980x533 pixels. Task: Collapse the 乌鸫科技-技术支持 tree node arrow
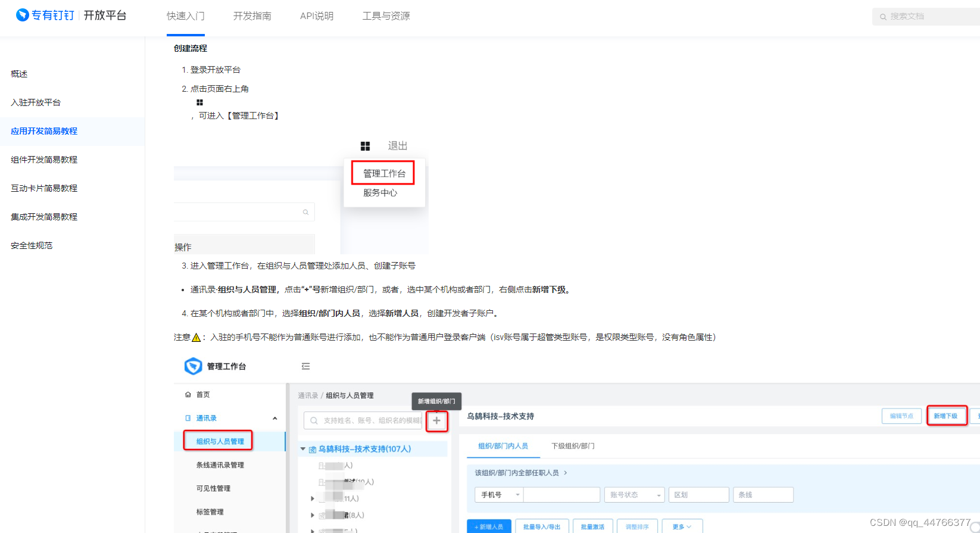[x=302, y=449]
